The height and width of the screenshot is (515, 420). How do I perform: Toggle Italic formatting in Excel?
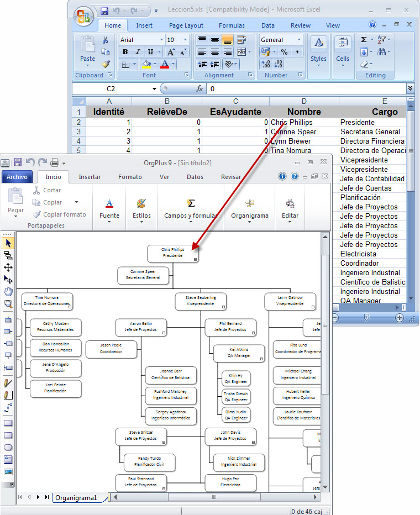(138, 52)
